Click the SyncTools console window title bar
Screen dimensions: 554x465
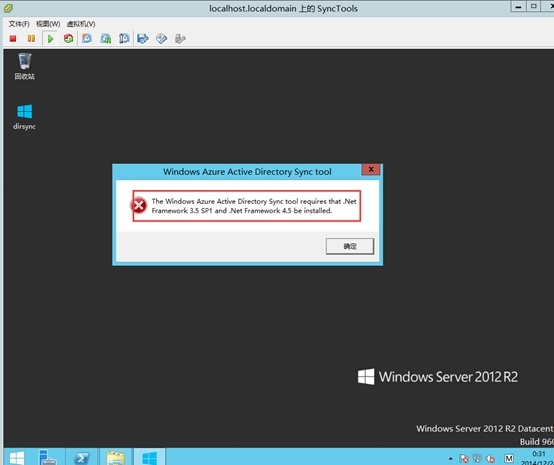pos(283,8)
